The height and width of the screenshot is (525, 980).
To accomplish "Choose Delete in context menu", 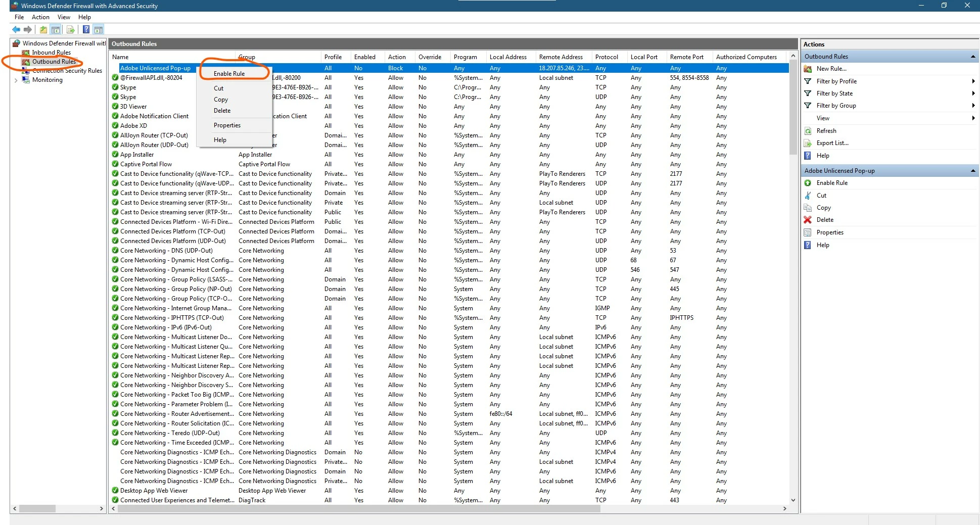I will pos(234,111).
